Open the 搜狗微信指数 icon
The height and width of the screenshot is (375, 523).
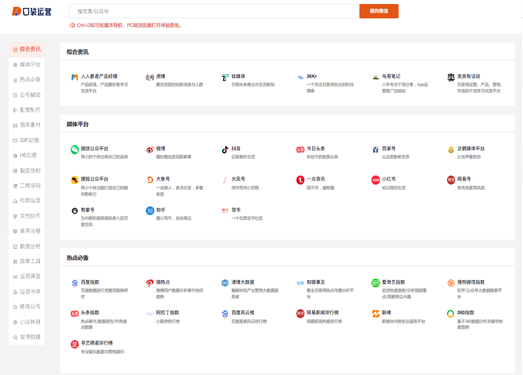(x=451, y=283)
